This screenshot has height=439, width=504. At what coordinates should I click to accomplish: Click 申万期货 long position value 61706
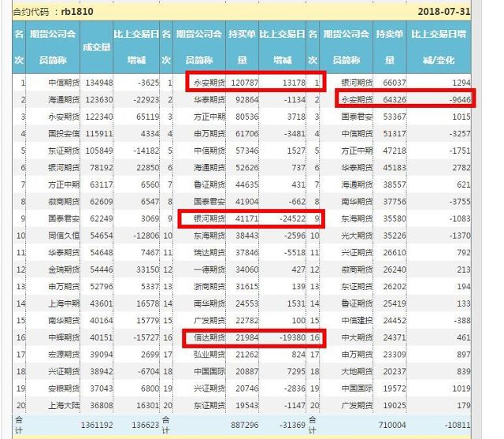click(x=246, y=134)
